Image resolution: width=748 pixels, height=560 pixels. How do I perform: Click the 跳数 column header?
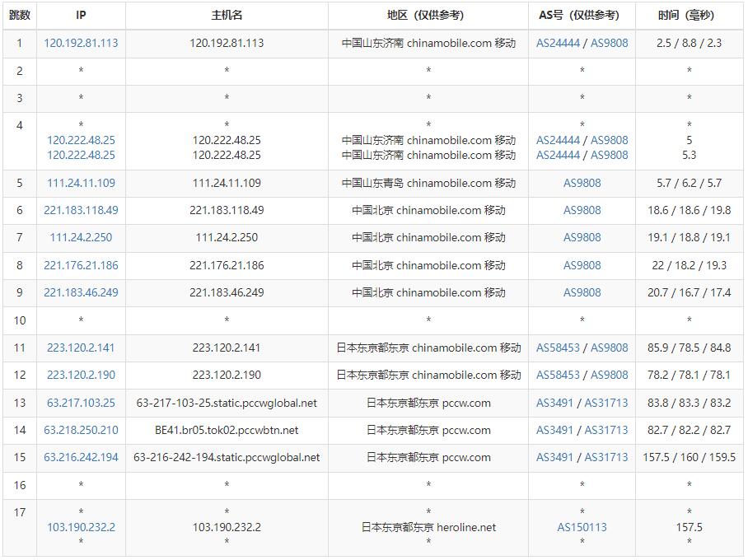point(20,16)
